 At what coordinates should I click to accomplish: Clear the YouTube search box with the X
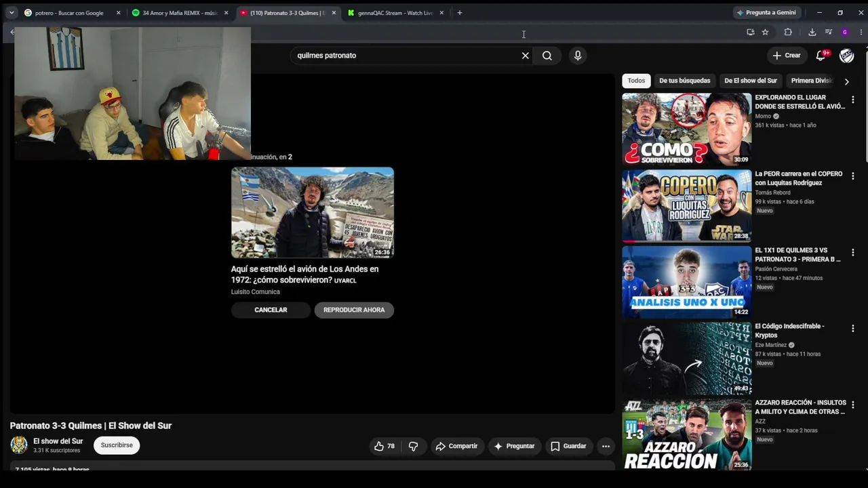(525, 56)
